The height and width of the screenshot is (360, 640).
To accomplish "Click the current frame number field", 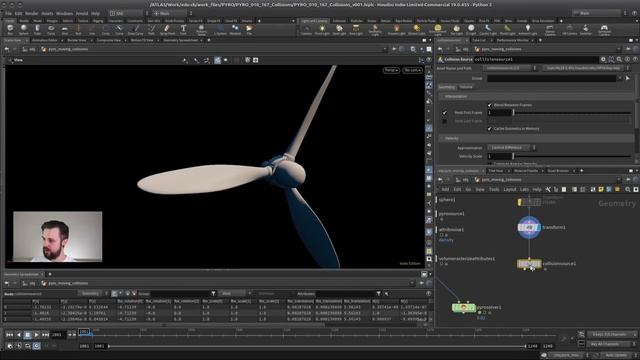I will (x=57, y=335).
